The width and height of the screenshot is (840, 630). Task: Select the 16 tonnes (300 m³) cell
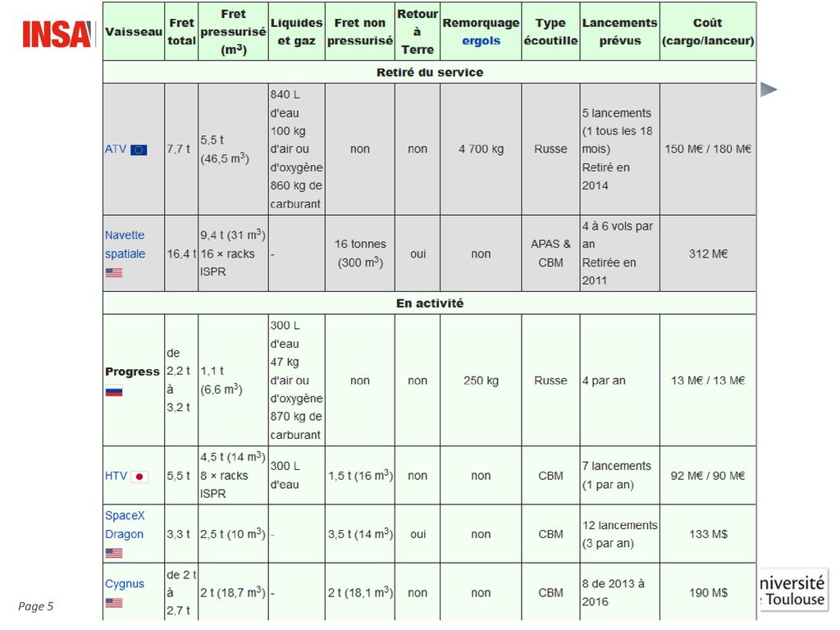coord(360,254)
